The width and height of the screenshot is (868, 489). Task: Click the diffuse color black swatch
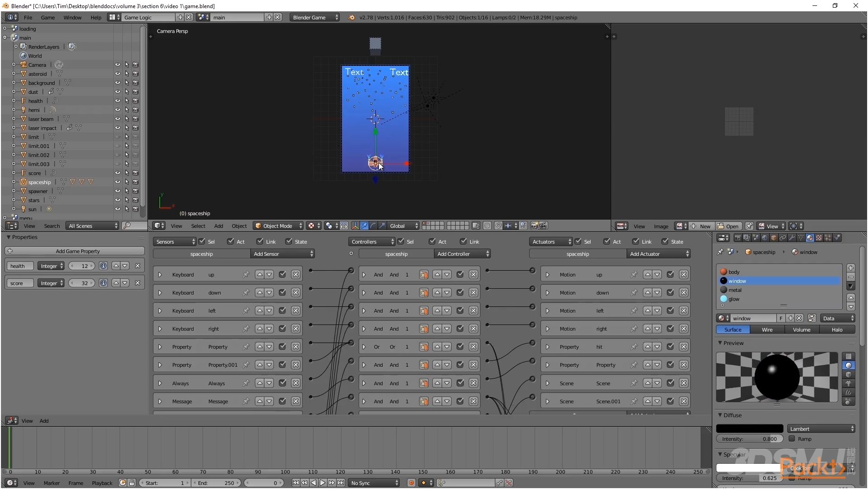point(749,429)
